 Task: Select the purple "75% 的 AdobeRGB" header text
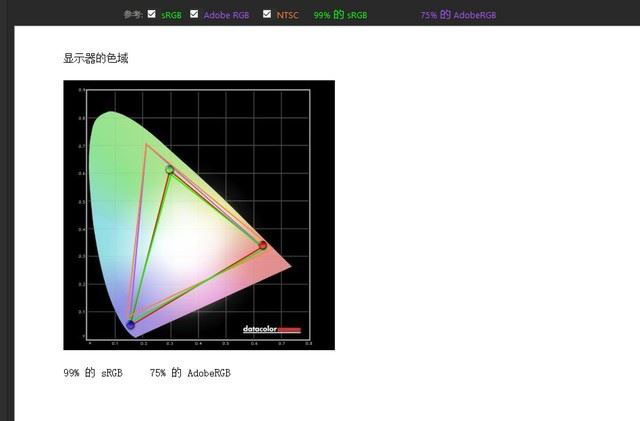458,15
